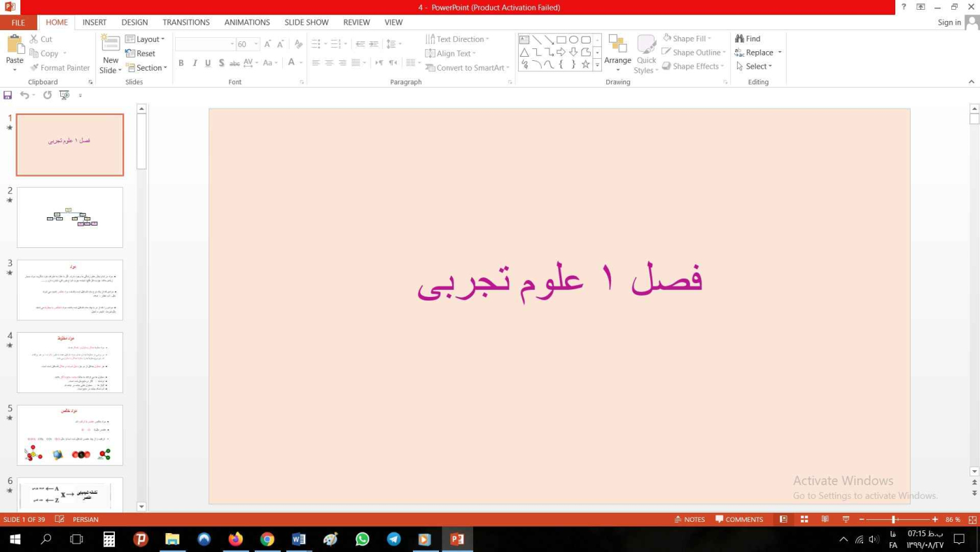This screenshot has width=980, height=552.
Task: Click the zoom slider in status bar
Action: [x=894, y=519]
